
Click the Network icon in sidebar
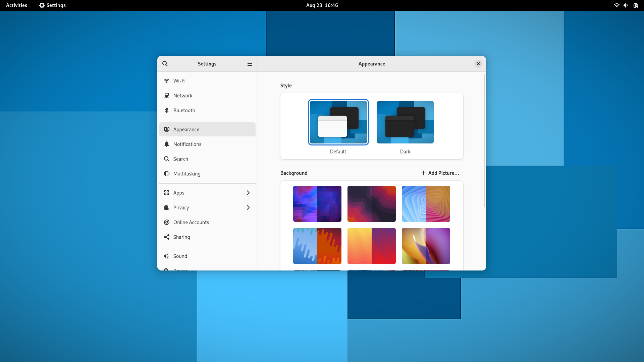pyautogui.click(x=167, y=96)
